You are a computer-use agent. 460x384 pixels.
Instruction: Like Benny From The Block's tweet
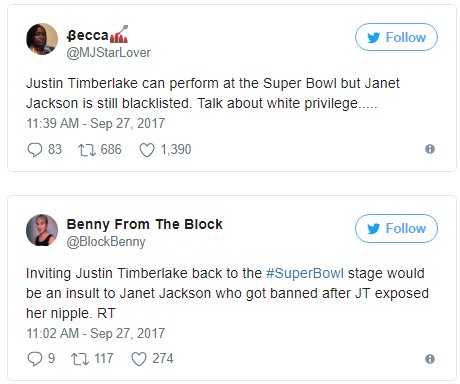coord(139,359)
